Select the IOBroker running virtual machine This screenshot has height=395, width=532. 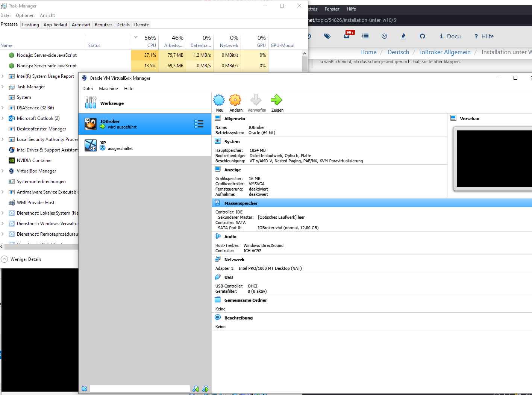point(145,124)
